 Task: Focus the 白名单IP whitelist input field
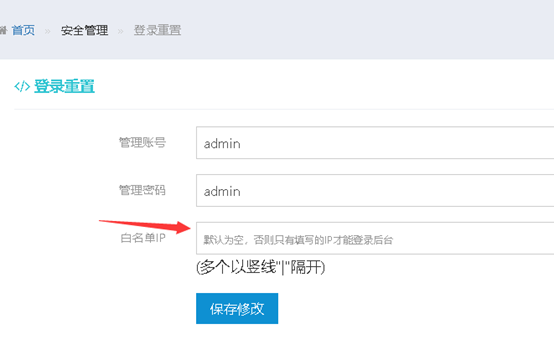tap(375, 238)
